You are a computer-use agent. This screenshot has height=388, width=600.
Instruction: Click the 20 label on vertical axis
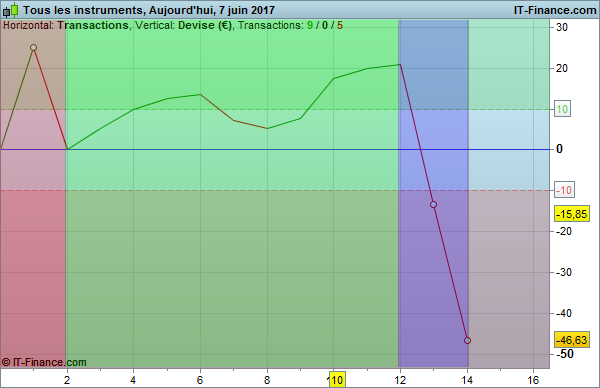(562, 68)
